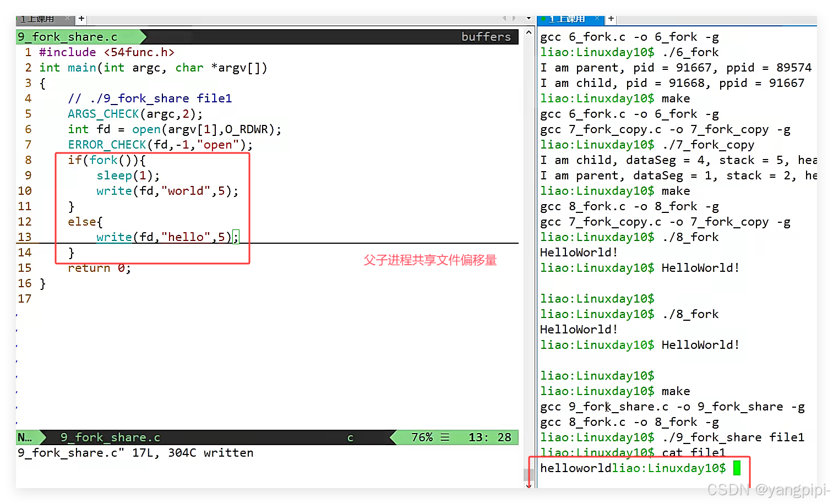
Task: Click the terminal line './6_fork'
Action: pos(629,52)
